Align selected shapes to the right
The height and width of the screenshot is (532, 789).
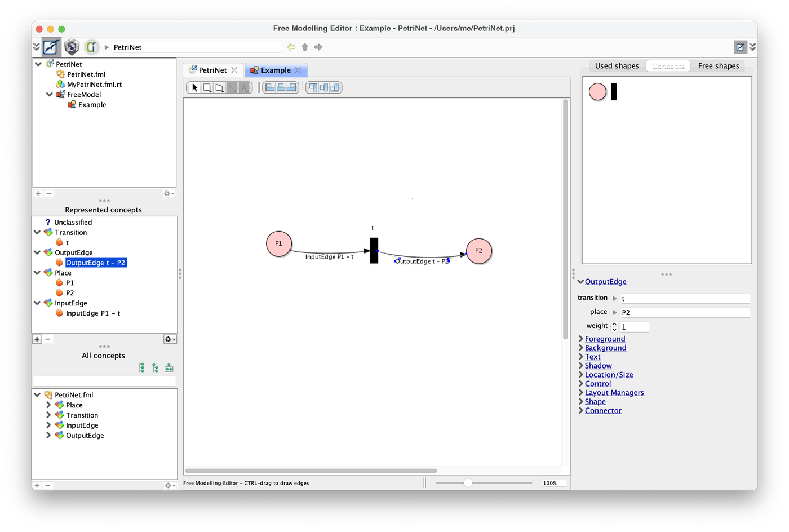point(291,87)
